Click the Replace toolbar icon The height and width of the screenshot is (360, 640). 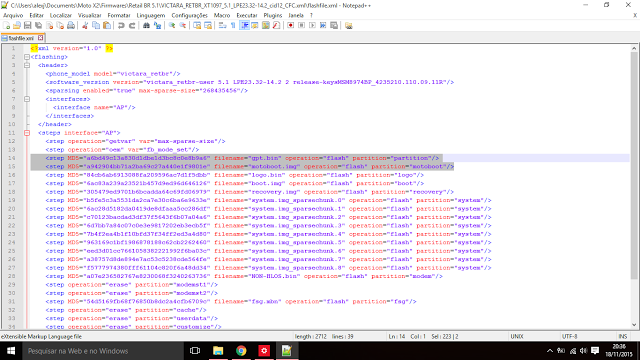click(x=157, y=26)
